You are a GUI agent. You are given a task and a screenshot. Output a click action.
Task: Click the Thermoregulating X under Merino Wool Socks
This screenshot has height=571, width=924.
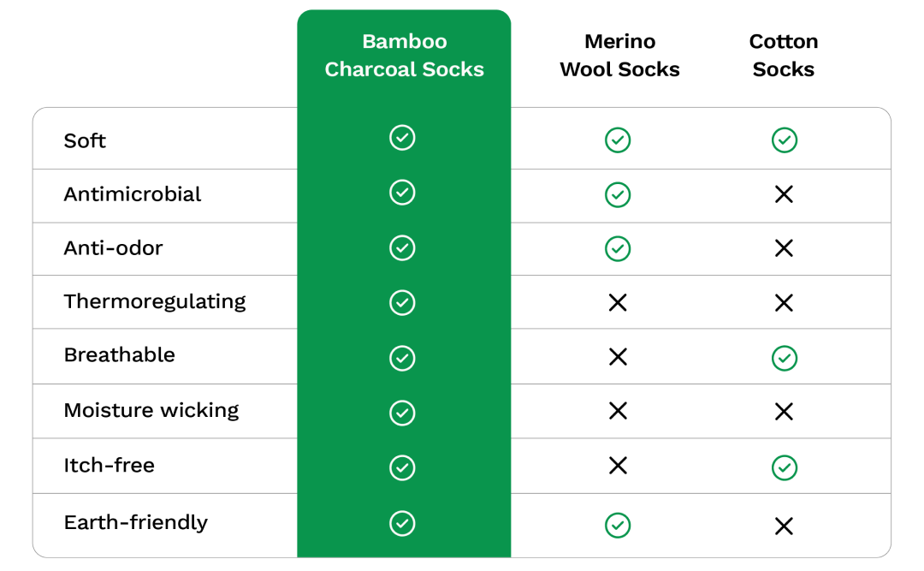coord(618,302)
